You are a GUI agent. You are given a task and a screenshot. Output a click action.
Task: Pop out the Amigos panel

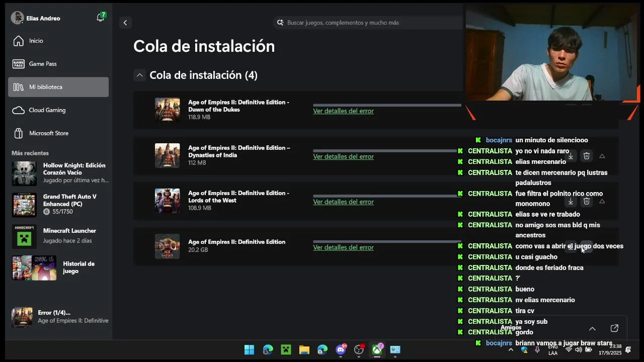click(x=614, y=328)
